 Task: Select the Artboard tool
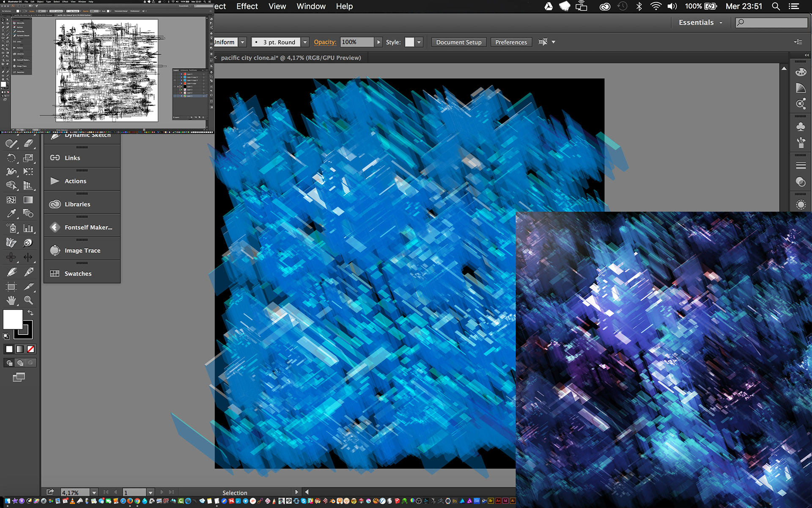click(x=11, y=287)
